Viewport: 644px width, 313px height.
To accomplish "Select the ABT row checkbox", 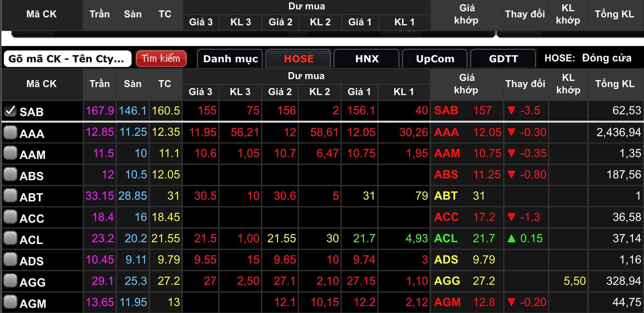I will click(10, 196).
